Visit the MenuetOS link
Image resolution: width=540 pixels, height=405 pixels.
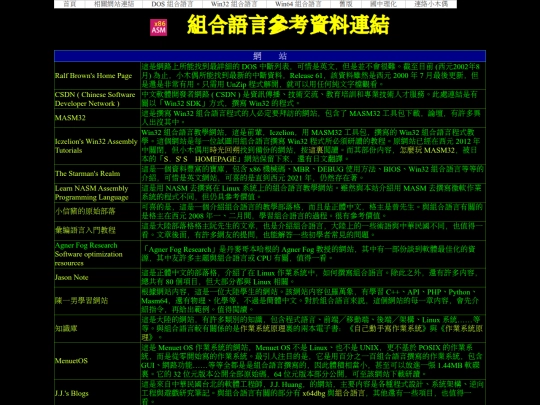pyautogui.click(x=71, y=361)
